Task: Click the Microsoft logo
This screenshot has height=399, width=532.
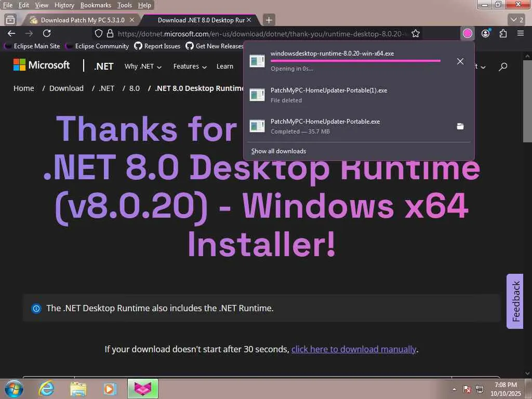Action: coord(42,65)
